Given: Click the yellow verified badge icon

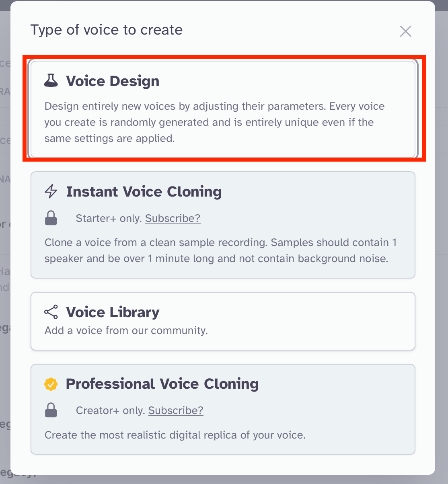Looking at the screenshot, I should click(x=51, y=384).
